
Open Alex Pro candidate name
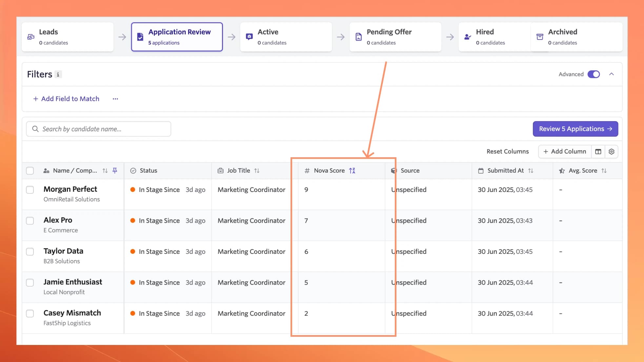(58, 220)
